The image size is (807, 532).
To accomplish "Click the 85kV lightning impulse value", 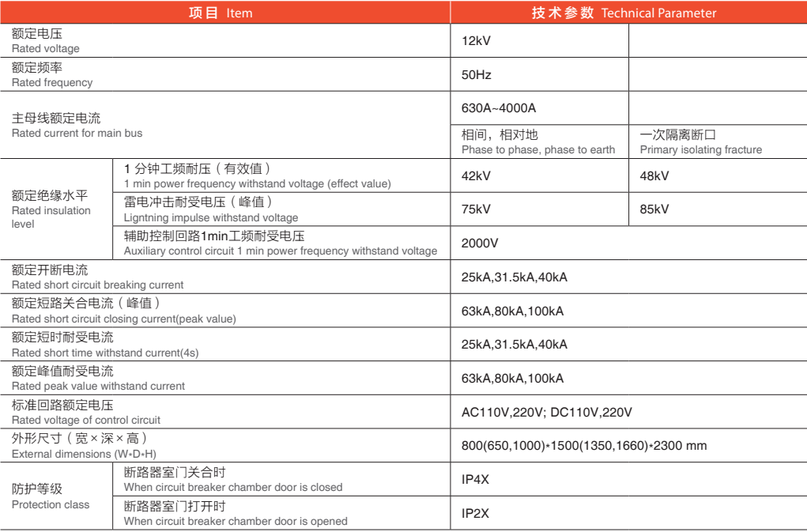I will tap(654, 209).
